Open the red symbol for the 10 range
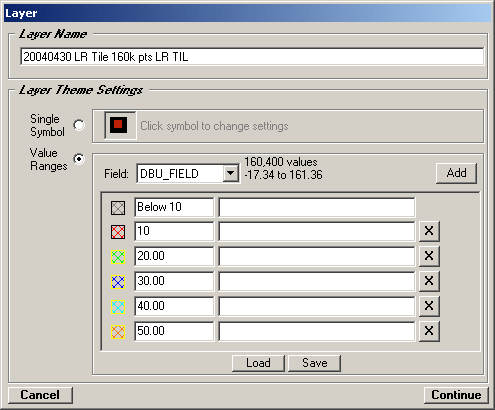The image size is (495, 410). pos(118,232)
